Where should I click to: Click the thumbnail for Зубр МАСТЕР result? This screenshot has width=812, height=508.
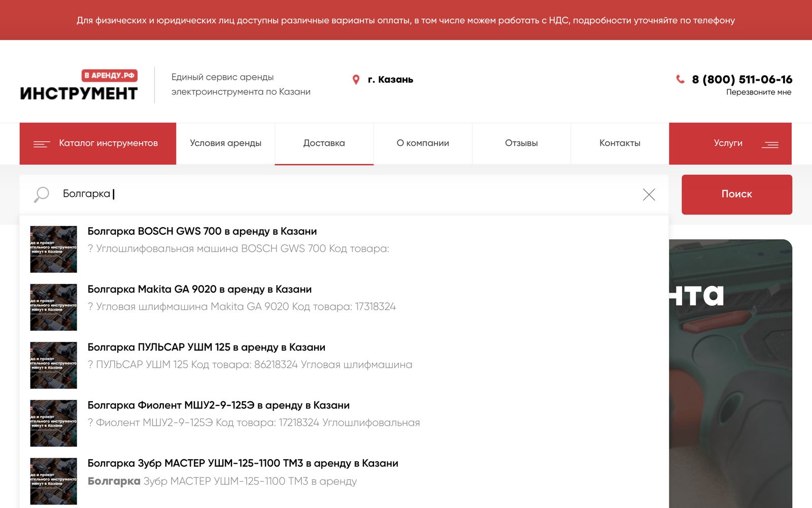pos(53,481)
